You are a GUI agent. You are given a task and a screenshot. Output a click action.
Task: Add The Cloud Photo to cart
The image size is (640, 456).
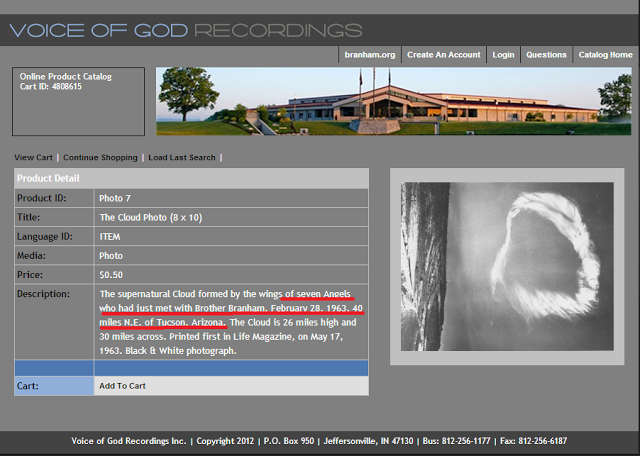click(x=122, y=386)
